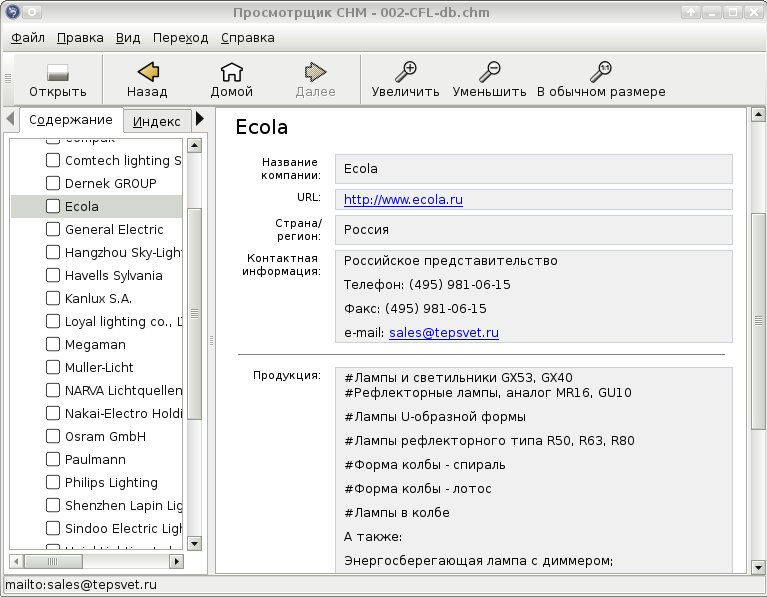Select Sindoo Electric entry in contents
Image resolution: width=767 pixels, height=597 pixels.
[x=123, y=528]
